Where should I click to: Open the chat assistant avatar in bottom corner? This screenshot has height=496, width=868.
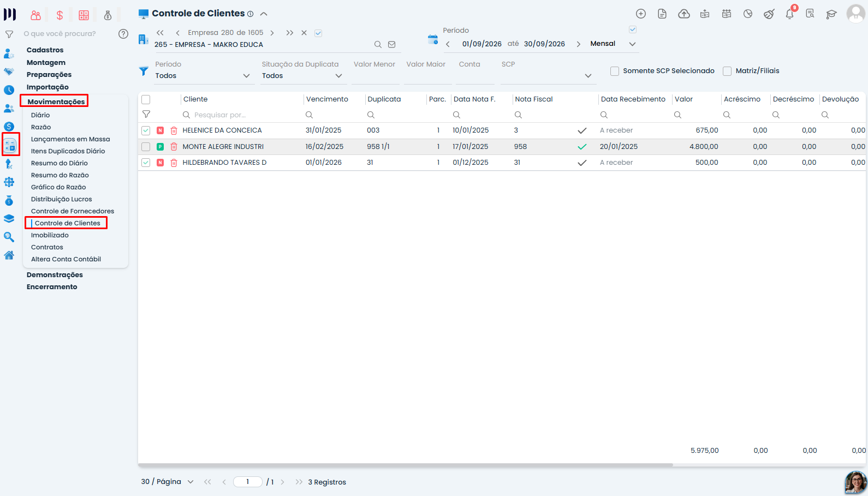pyautogui.click(x=855, y=482)
